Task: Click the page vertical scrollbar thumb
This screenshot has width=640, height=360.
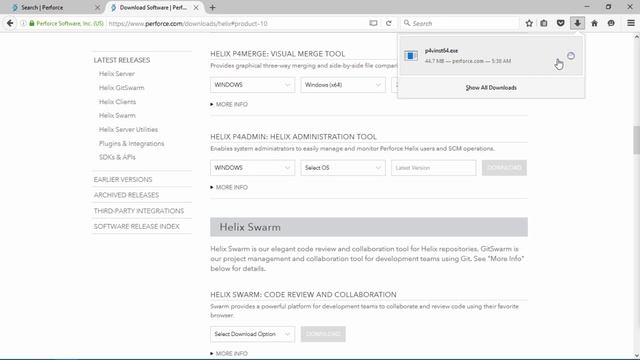Action: [636, 140]
